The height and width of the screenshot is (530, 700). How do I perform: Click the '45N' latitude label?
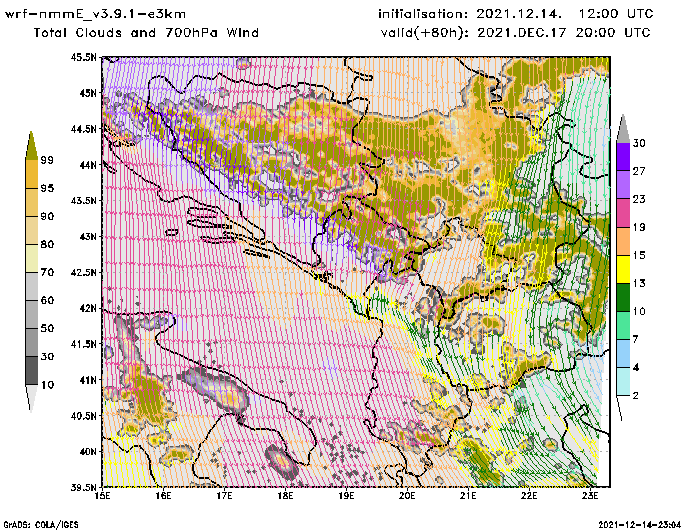tap(88, 93)
